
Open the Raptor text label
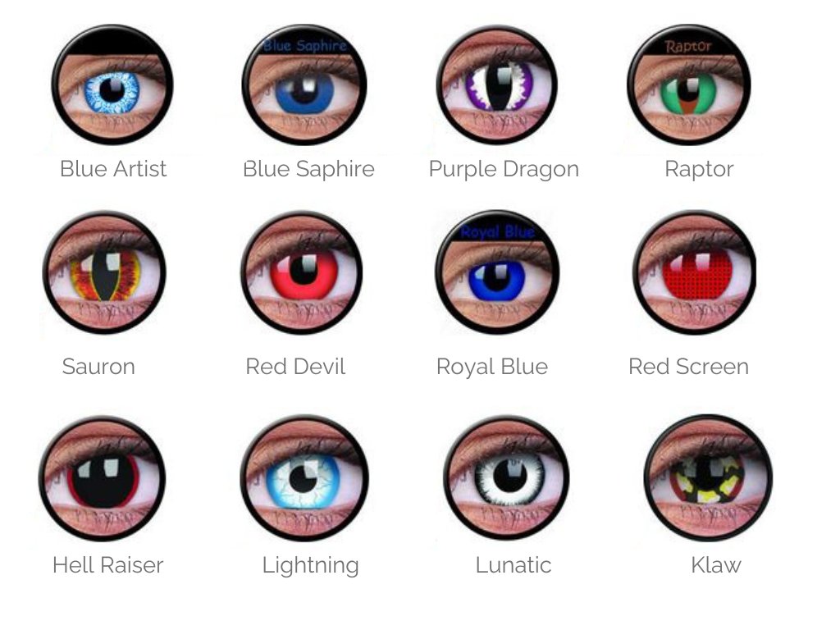[699, 170]
